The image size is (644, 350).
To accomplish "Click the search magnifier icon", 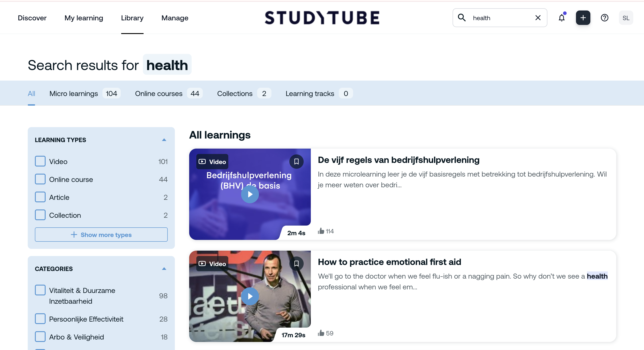I will point(462,18).
